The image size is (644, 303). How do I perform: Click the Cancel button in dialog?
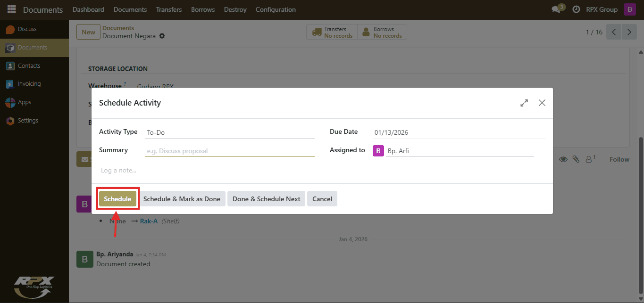click(x=322, y=199)
